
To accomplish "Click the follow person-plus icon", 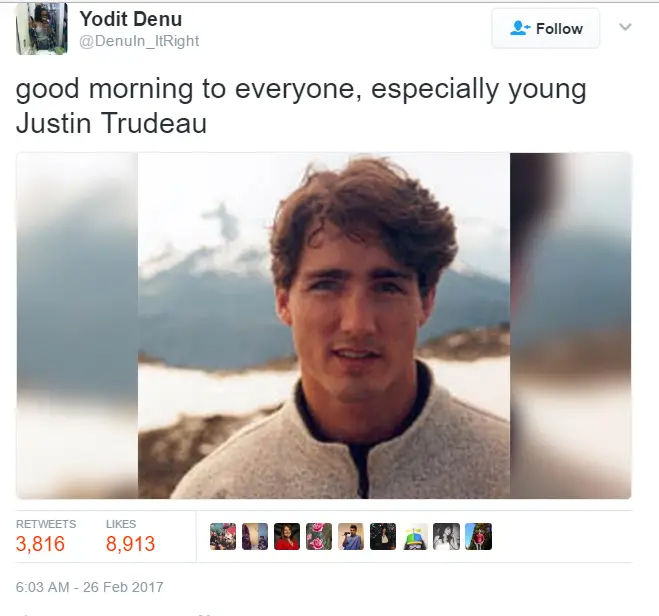I will pos(519,28).
